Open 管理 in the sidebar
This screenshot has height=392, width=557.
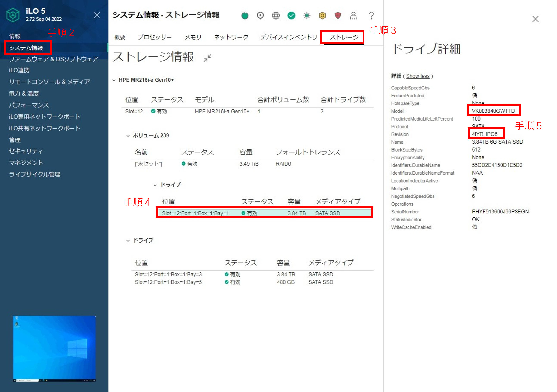[14, 140]
